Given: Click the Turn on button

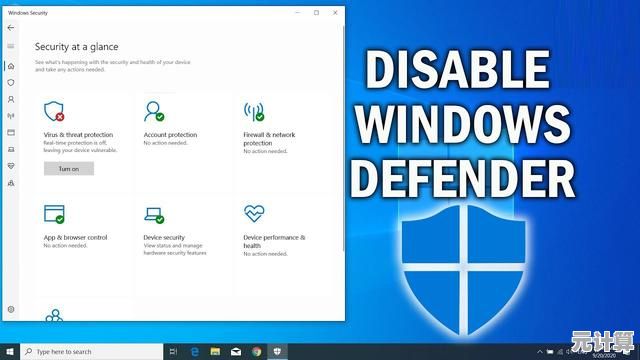Looking at the screenshot, I should [69, 169].
